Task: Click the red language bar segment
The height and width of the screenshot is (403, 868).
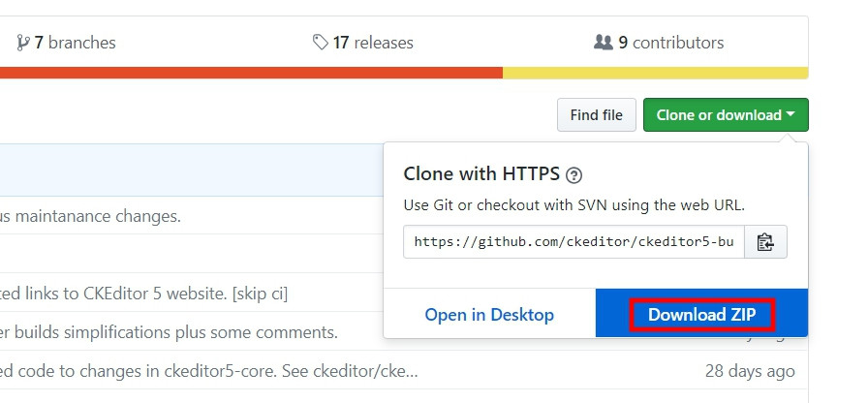Action: pyautogui.click(x=251, y=73)
